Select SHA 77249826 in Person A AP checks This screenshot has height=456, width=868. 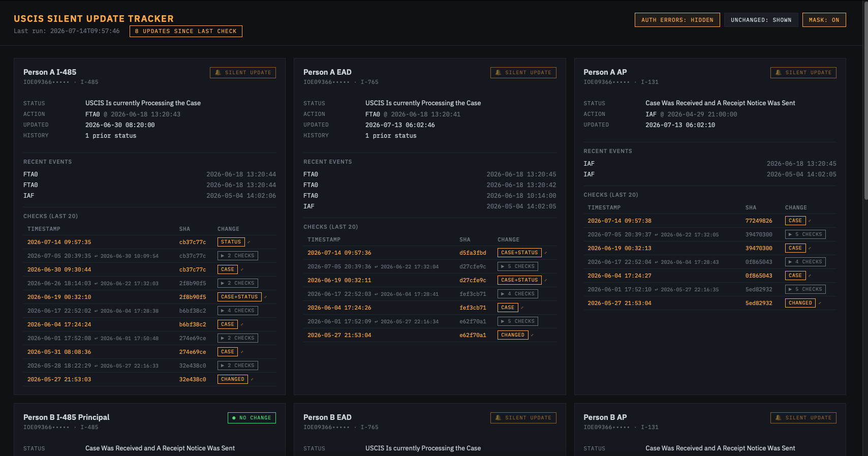[759, 221]
